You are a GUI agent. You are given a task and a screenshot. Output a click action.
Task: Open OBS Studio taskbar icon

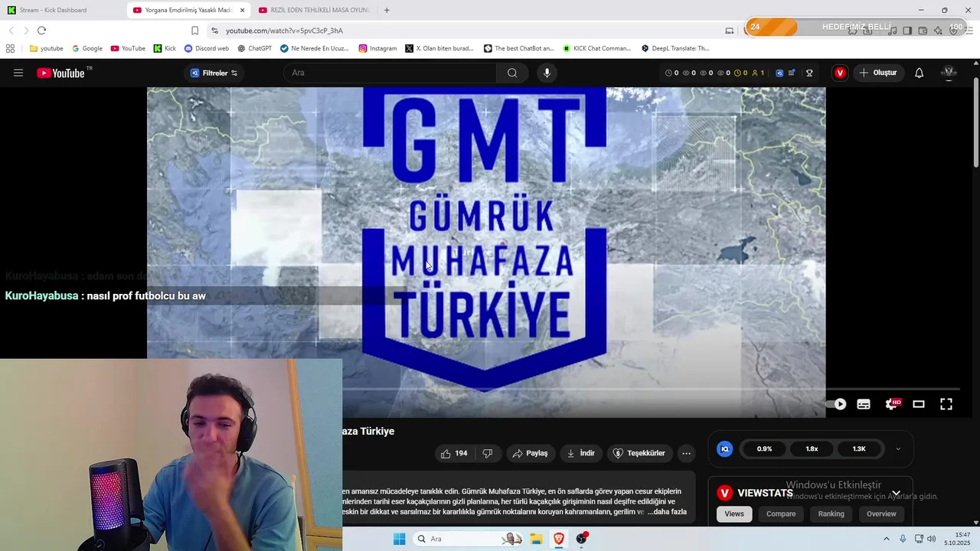tap(582, 539)
